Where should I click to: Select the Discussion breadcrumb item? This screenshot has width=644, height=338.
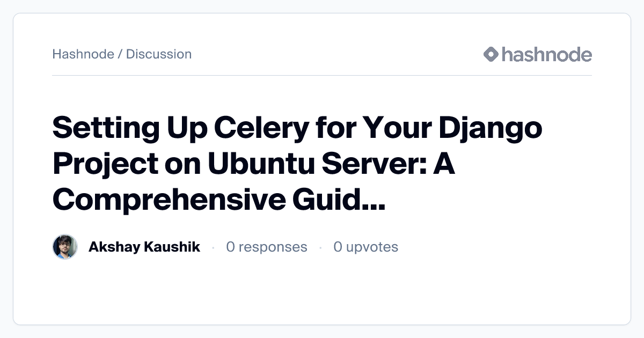(159, 54)
